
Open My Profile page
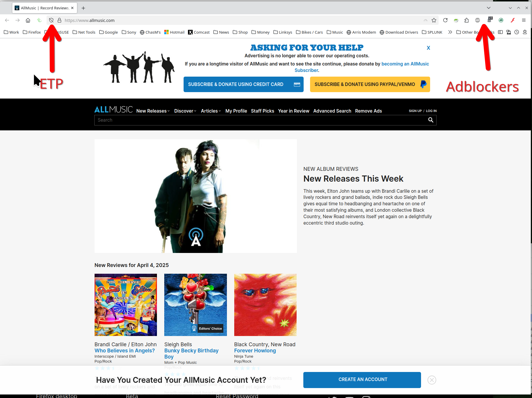[x=236, y=111]
